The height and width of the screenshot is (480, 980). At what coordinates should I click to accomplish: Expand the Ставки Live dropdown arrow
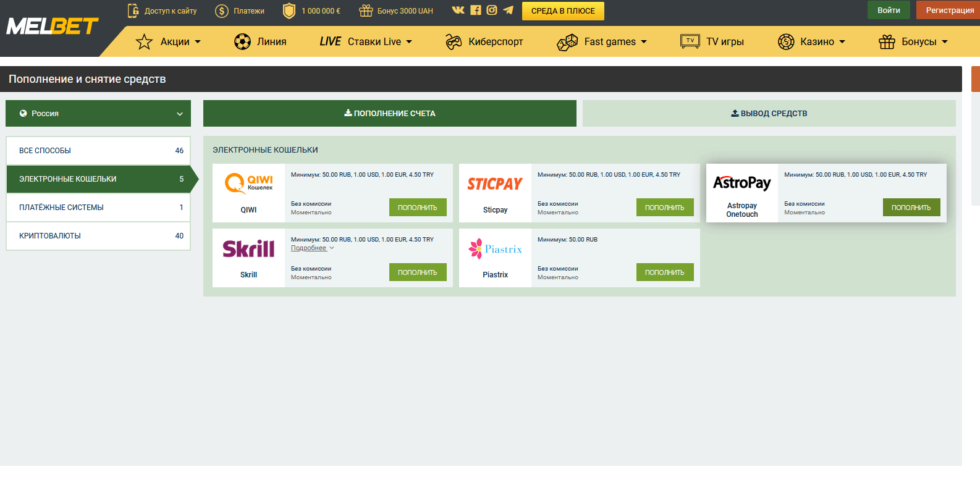point(409,42)
